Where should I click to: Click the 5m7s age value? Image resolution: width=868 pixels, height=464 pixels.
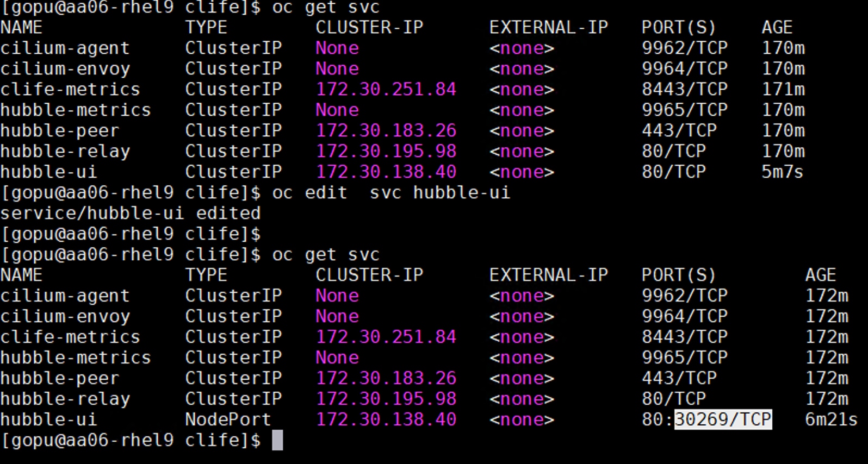(x=782, y=172)
